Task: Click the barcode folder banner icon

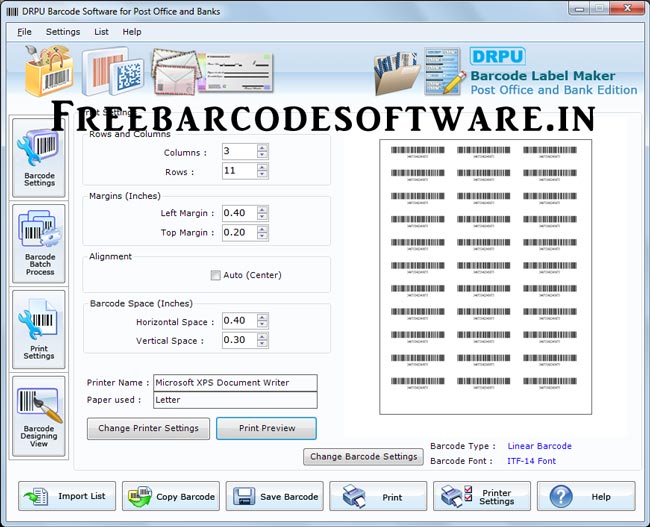Action: pyautogui.click(x=396, y=73)
